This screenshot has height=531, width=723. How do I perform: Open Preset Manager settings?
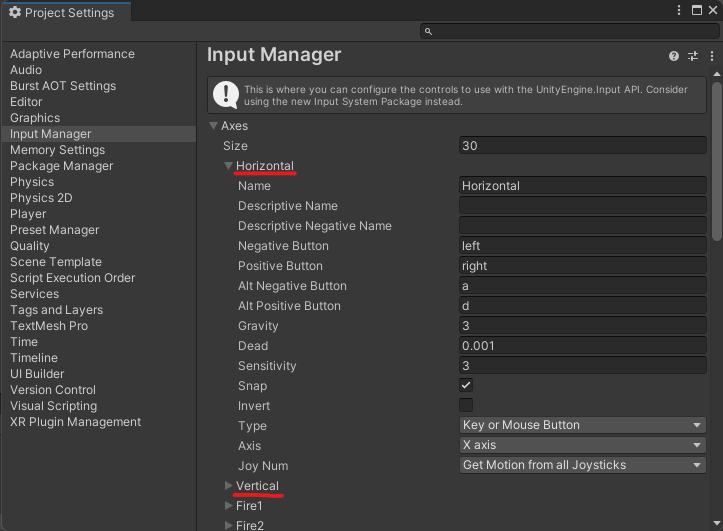tap(54, 230)
